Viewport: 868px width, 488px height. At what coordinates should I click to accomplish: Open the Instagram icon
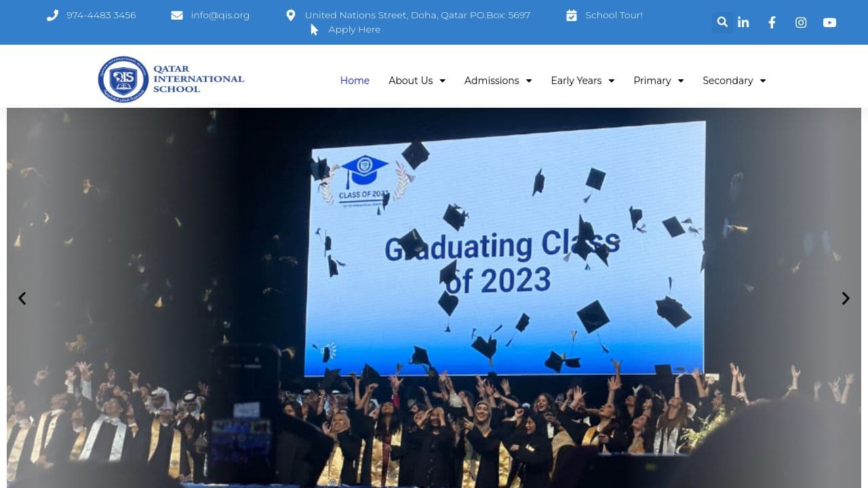[x=801, y=22]
